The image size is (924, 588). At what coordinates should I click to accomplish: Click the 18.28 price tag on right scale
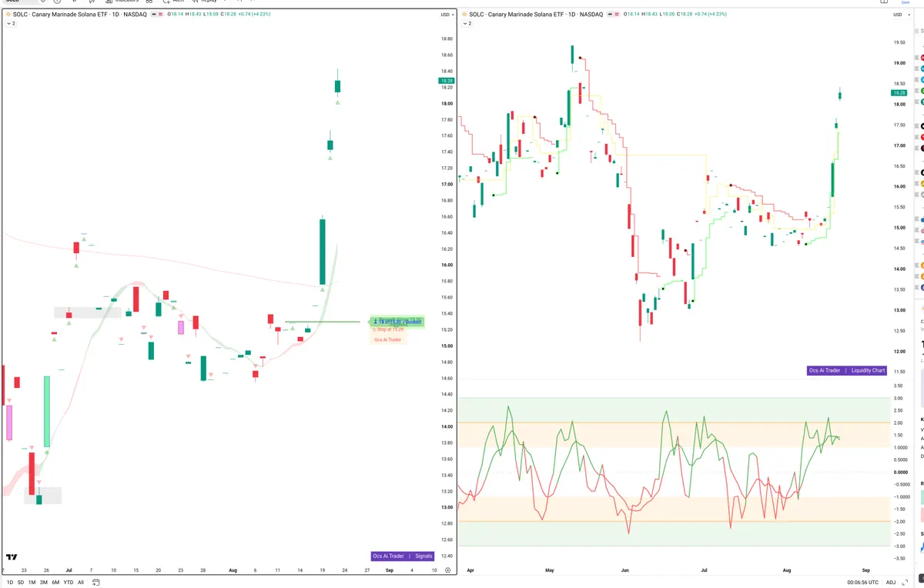pyautogui.click(x=899, y=92)
